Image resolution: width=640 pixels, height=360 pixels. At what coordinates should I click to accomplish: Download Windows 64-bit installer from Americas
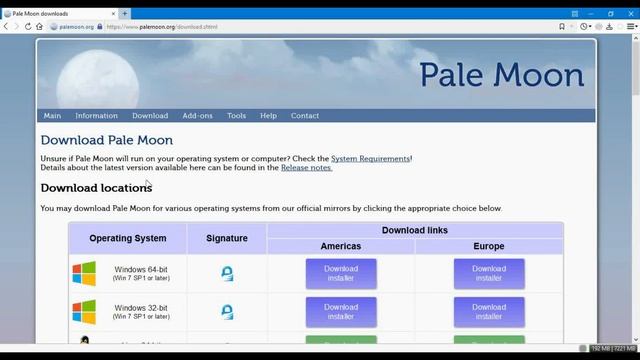coord(341,273)
